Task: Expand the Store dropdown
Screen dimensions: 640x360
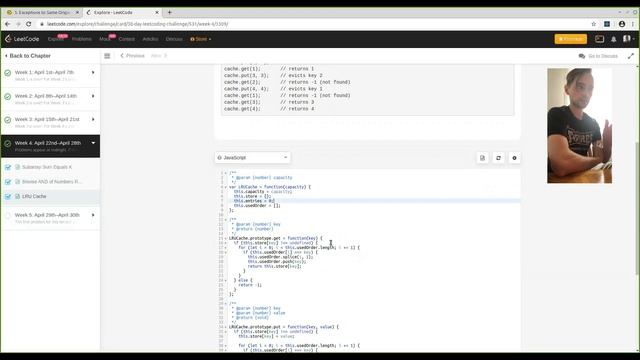Action: 201,39
